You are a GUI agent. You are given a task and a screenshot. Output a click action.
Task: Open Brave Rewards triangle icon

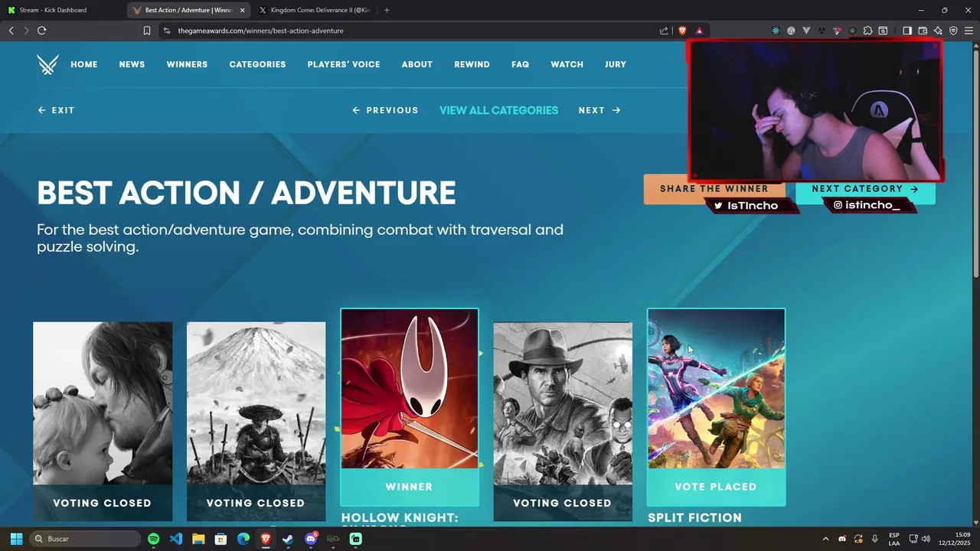coord(699,31)
